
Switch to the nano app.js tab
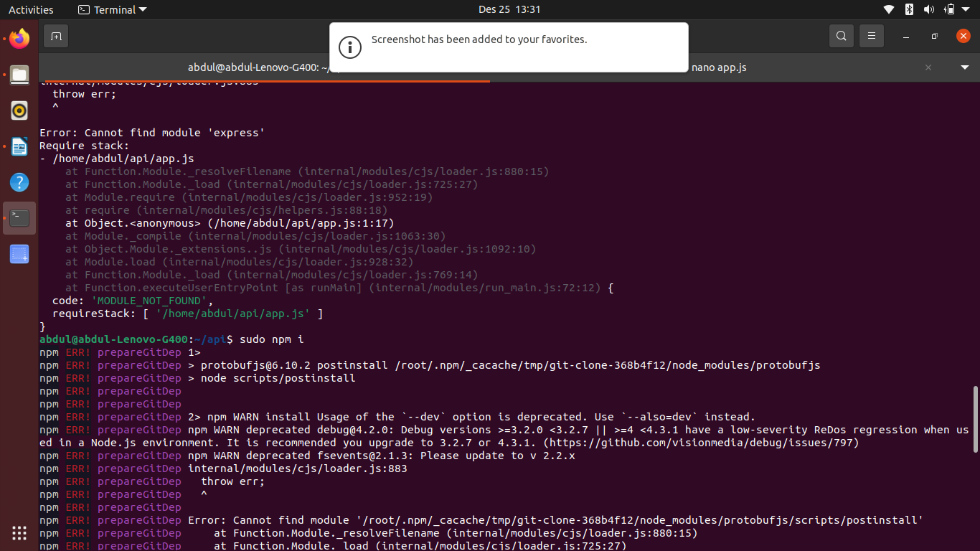[x=719, y=67]
